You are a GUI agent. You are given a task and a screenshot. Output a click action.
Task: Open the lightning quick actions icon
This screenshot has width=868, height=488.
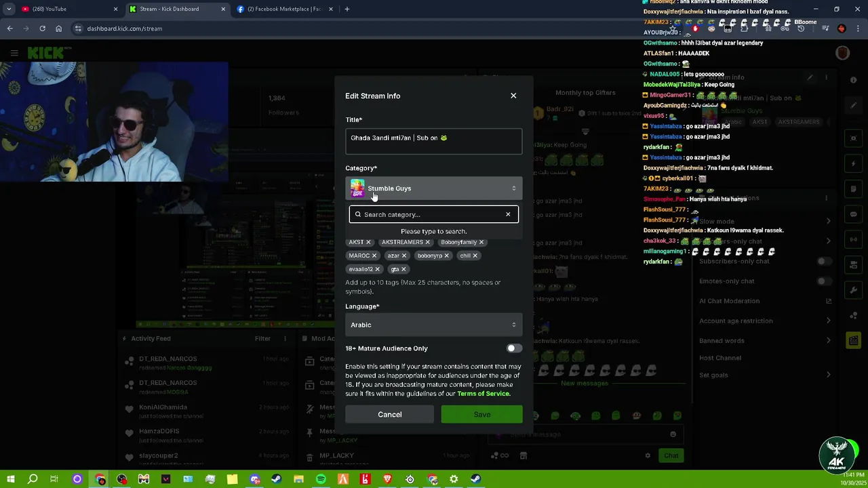[854, 163]
